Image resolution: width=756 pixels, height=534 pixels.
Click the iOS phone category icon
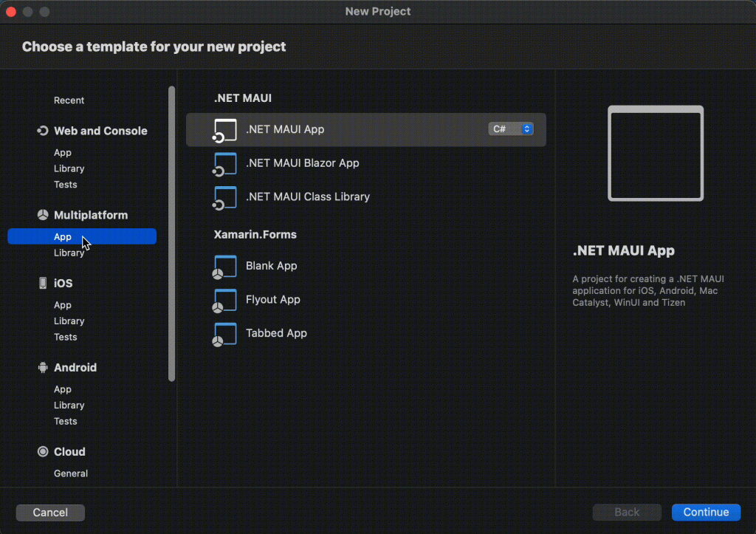coord(42,283)
